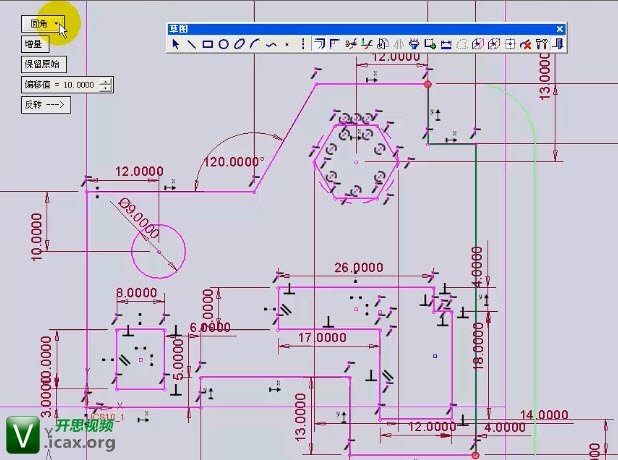Click the Ø9.0000 diameter dimension
This screenshot has height=460, width=618.
[x=139, y=218]
